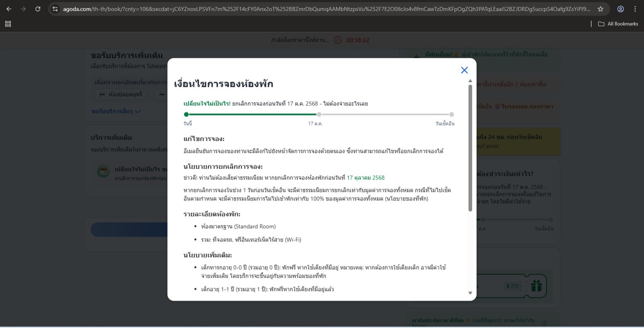Open the browser profile menu
This screenshot has height=328, width=644.
621,9
